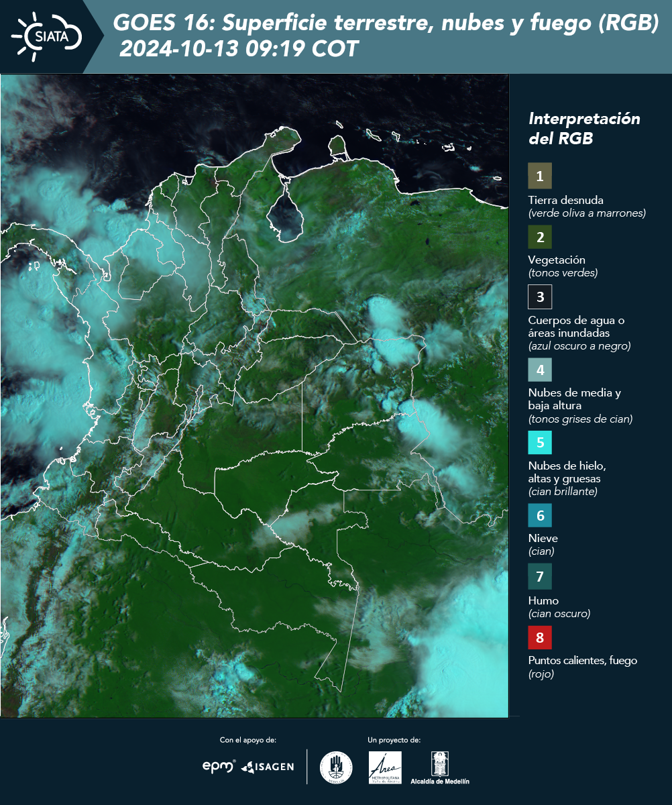Select legend swatch 7 for Humo
The width and height of the screenshot is (672, 805).
point(540,576)
